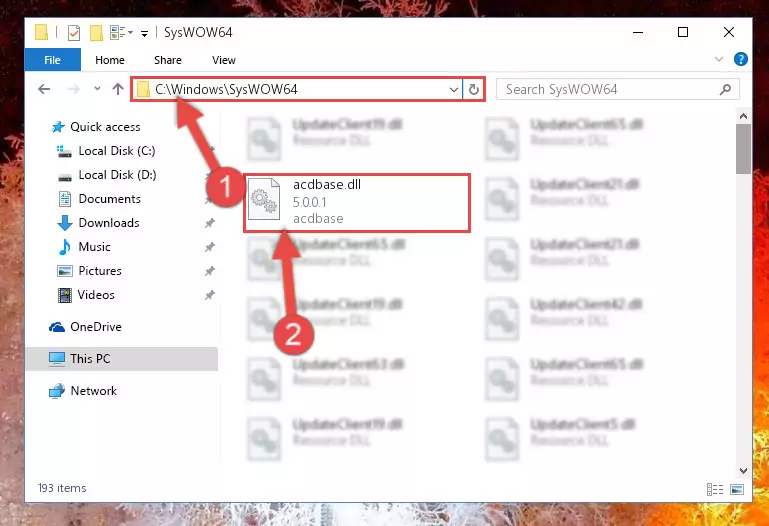
Task: Switch to the Share ribbon tab
Action: [168, 60]
